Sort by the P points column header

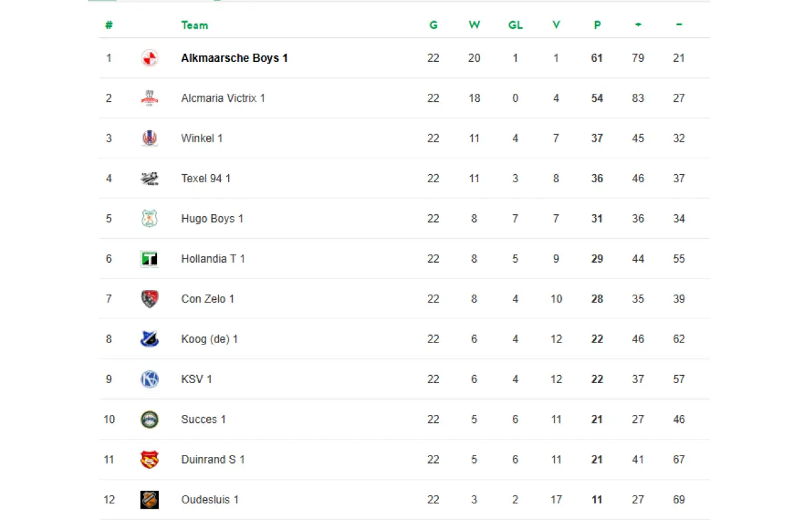[x=597, y=25]
